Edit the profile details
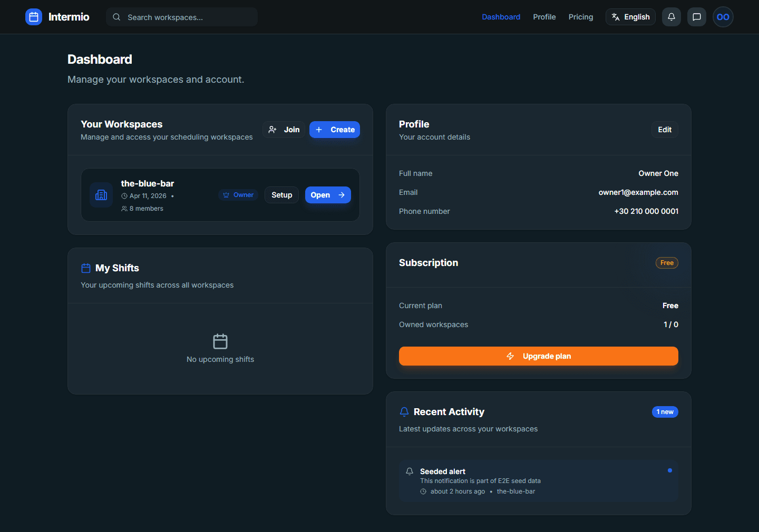The height and width of the screenshot is (532, 759). (665, 130)
